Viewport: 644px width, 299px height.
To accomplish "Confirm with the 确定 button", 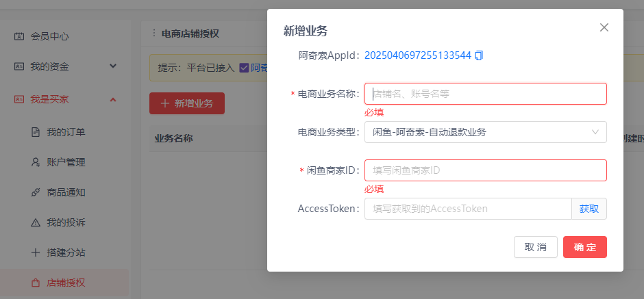I will [585, 247].
